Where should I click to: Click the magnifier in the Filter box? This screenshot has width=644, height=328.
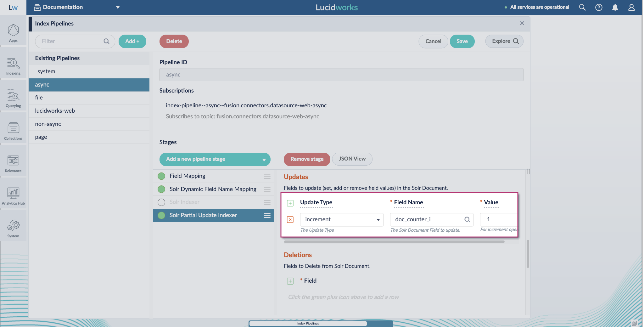[x=106, y=41]
